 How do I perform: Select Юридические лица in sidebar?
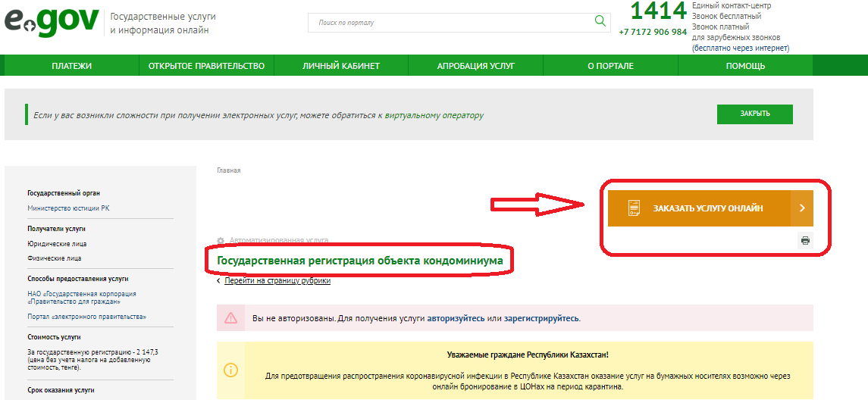click(57, 244)
